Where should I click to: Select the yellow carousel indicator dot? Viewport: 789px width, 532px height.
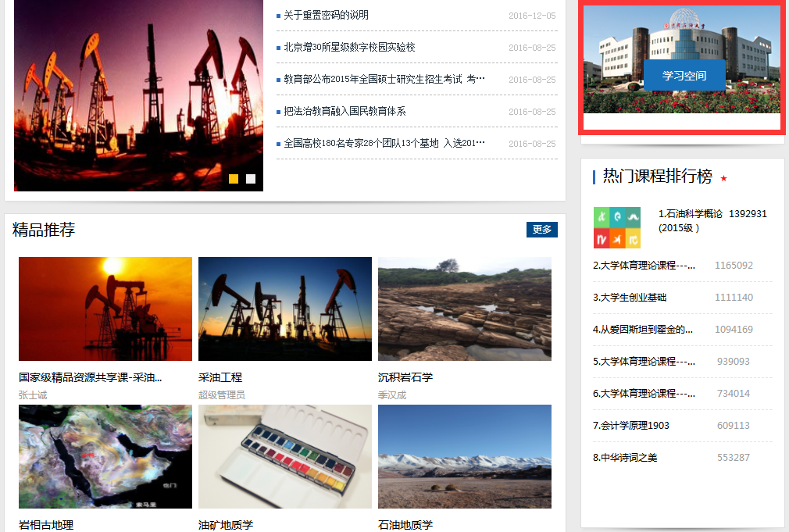click(x=234, y=179)
